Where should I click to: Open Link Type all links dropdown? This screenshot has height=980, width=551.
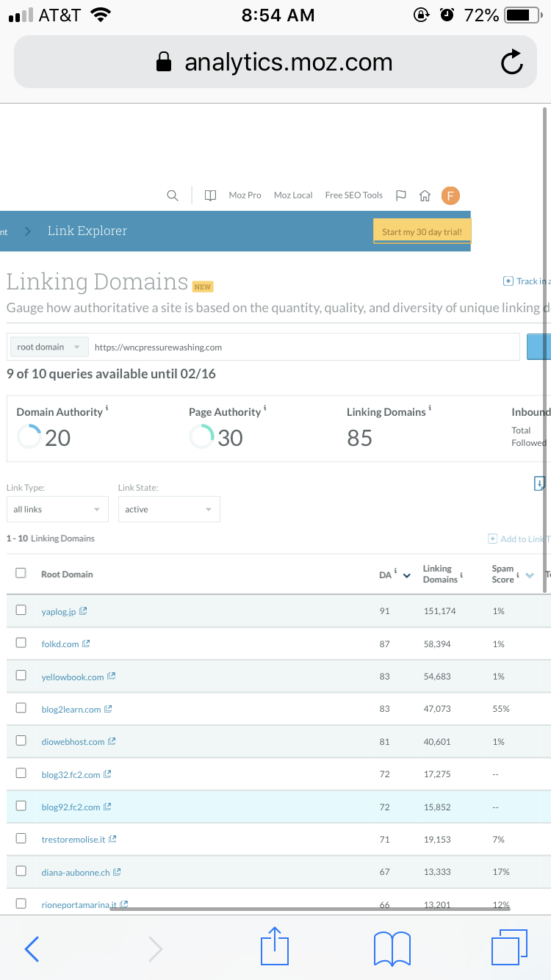click(57, 509)
